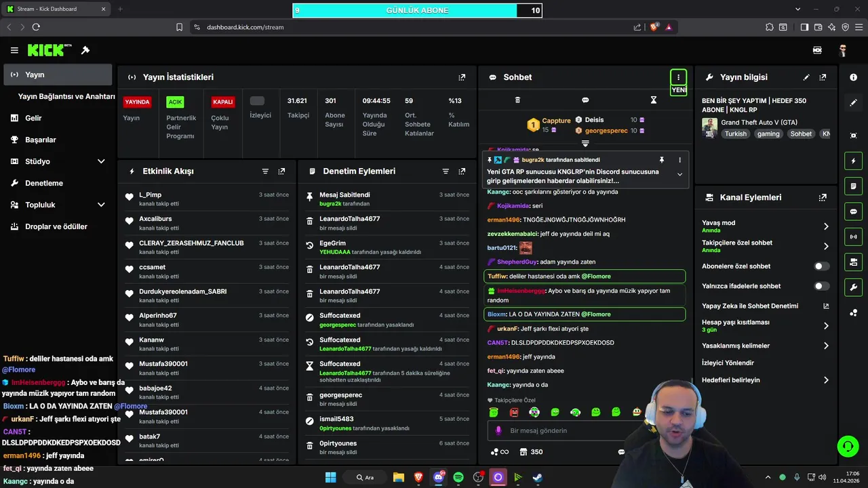Screen dimensions: 868x488
Task: Click the trash icon in the chat toolbar
Action: coord(517,100)
